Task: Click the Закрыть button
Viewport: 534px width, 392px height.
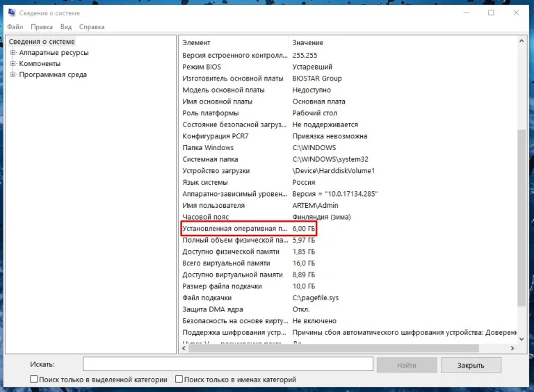Action: pos(471,365)
